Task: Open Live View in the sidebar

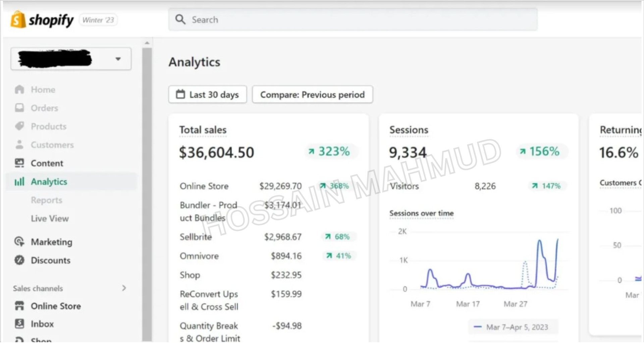Action: tap(50, 219)
